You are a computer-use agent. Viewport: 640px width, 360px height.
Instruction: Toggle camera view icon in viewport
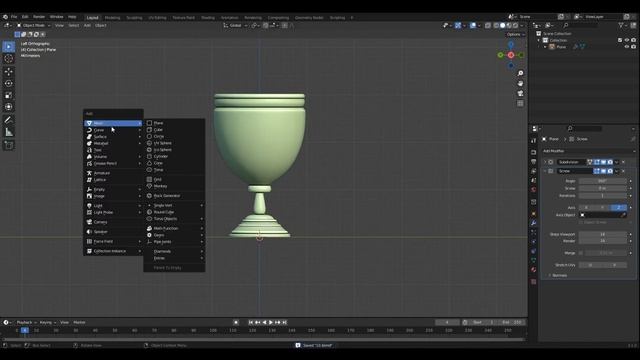tap(520, 93)
